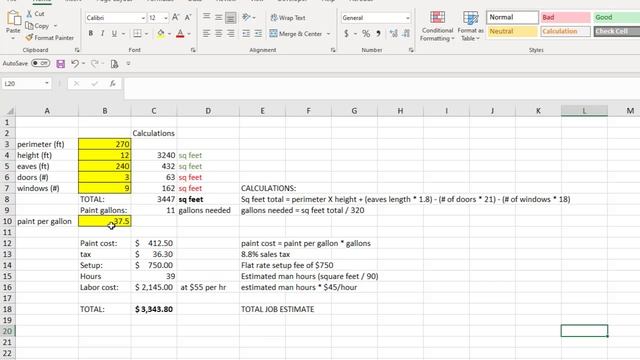
Task: Toggle Bold formatting
Action: [91, 33]
